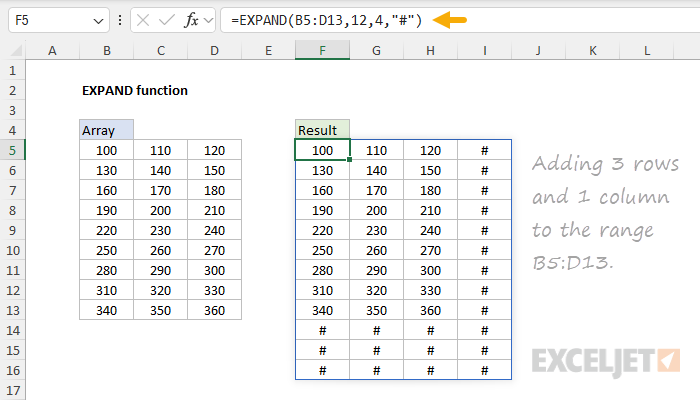Open the Name Box dropdown arrow
The width and height of the screenshot is (700, 400).
point(97,20)
